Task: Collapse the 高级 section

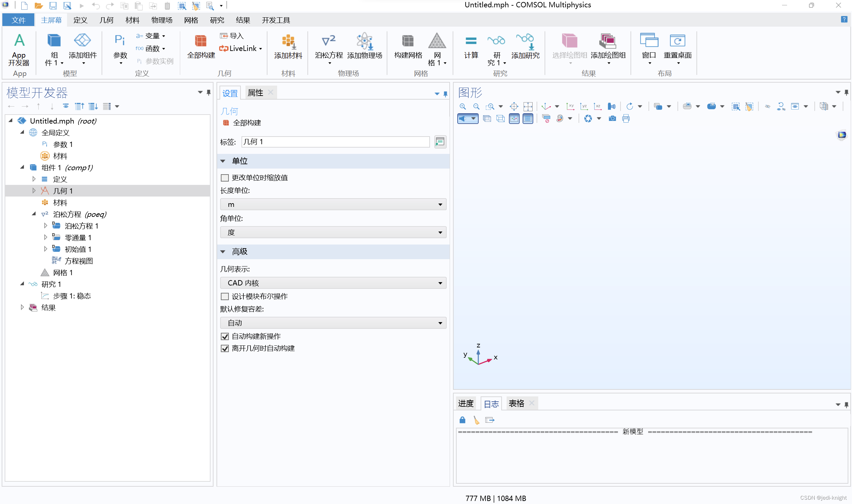Action: pyautogui.click(x=223, y=252)
